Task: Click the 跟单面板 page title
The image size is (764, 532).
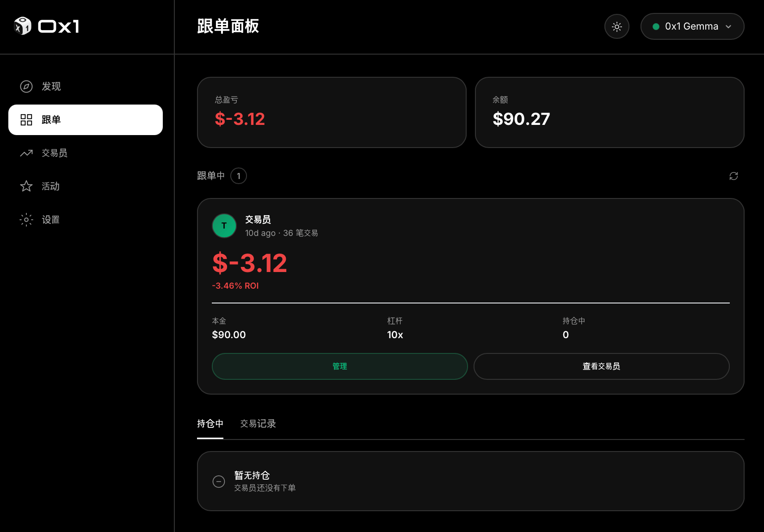Action: 228,26
